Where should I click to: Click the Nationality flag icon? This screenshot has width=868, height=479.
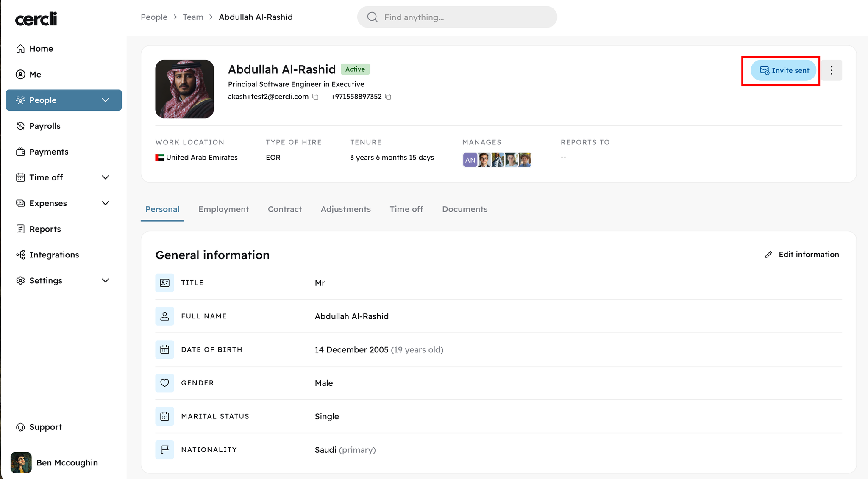click(164, 450)
